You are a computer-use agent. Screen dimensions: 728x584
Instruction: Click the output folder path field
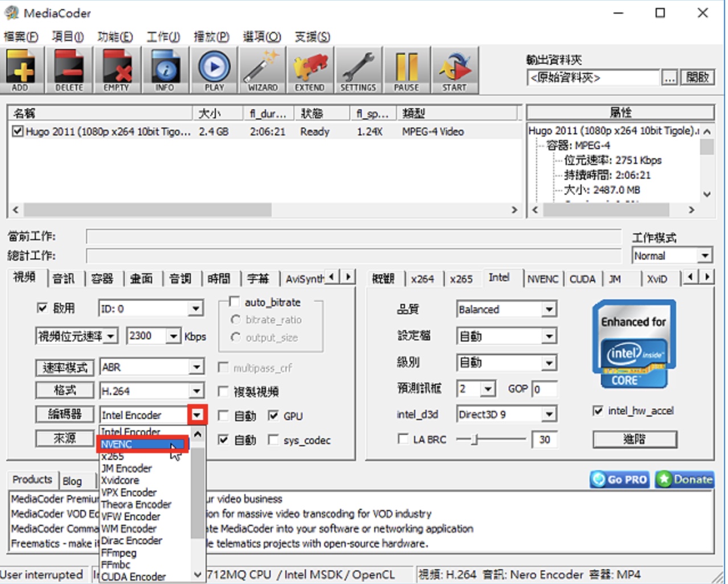593,77
